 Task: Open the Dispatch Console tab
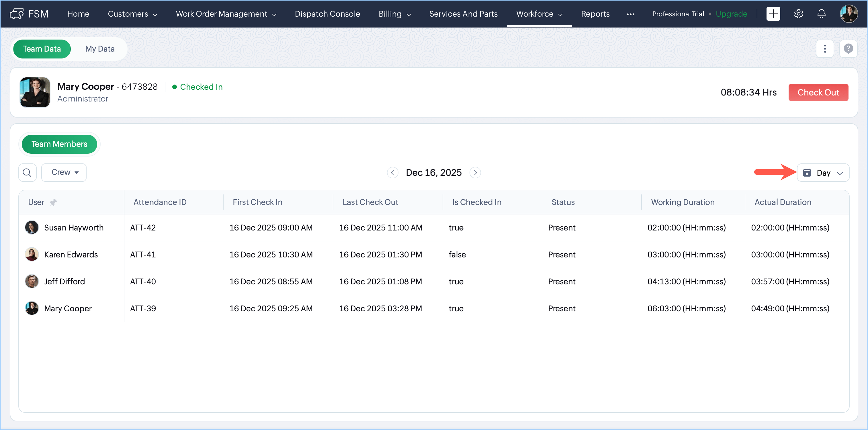tap(327, 14)
